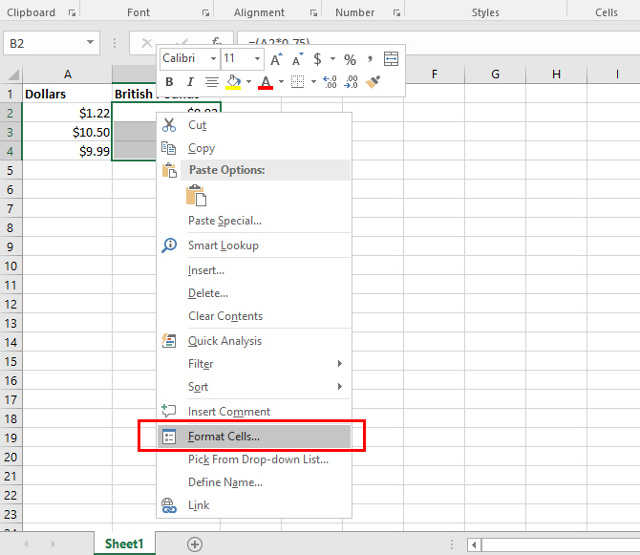Choose Define Name... menu entry
Image resolution: width=640 pixels, height=555 pixels.
coord(254,482)
